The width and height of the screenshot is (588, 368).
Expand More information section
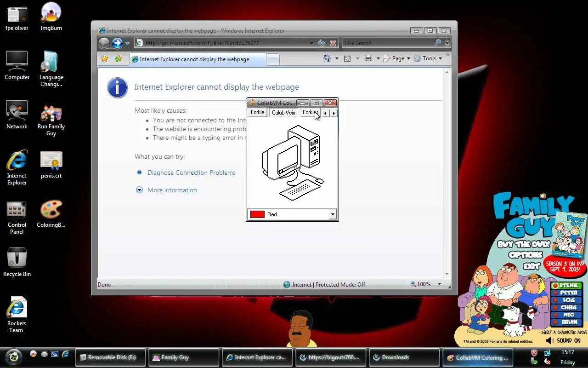[166, 190]
